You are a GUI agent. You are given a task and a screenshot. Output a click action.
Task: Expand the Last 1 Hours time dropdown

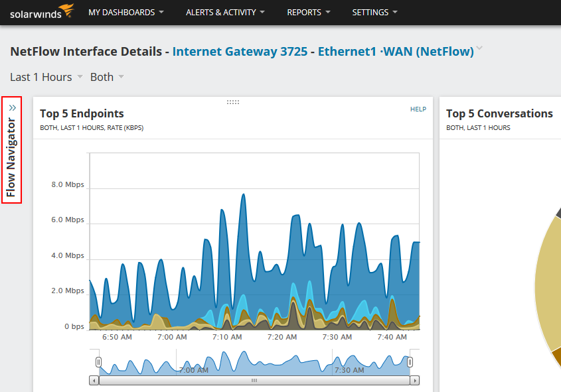tap(46, 77)
